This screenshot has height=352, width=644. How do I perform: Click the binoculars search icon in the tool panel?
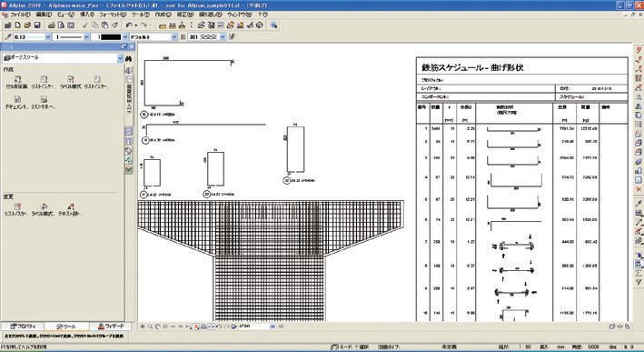[x=131, y=47]
